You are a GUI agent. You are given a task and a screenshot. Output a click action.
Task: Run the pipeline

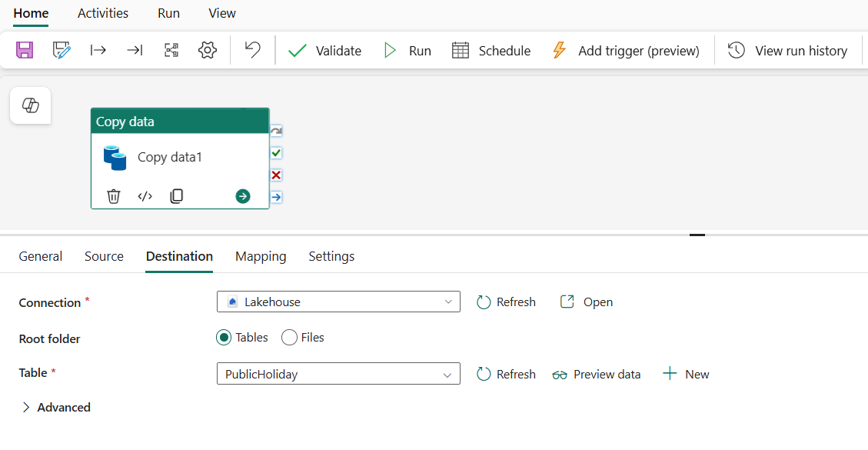click(407, 51)
